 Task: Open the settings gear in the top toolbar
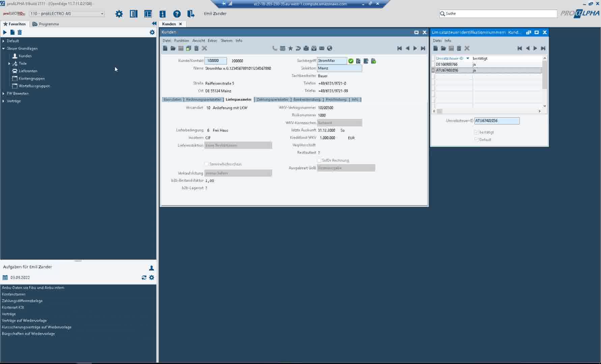coord(119,14)
